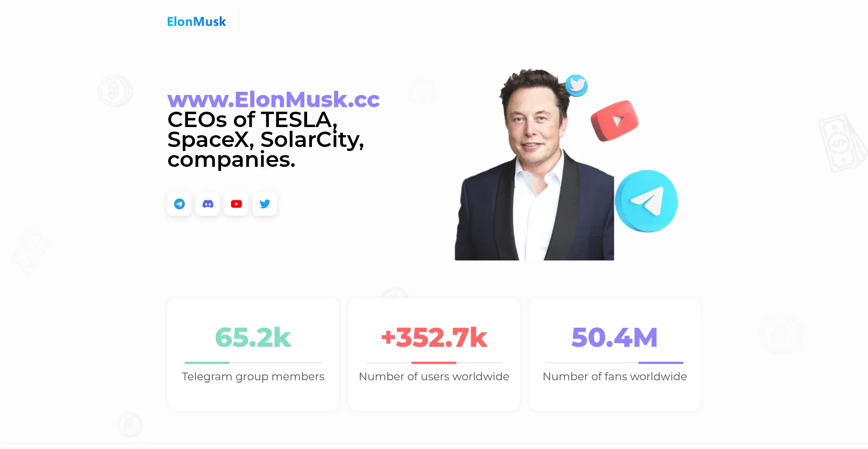Viewport: 868px width, 449px height.
Task: Select the Number of users worldwide label
Action: tap(434, 377)
